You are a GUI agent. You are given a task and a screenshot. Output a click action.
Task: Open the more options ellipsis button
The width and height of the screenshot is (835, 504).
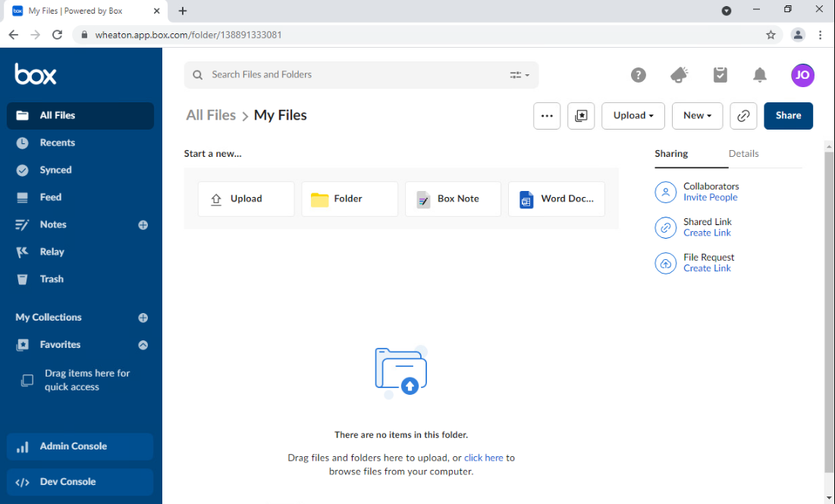[x=547, y=115]
